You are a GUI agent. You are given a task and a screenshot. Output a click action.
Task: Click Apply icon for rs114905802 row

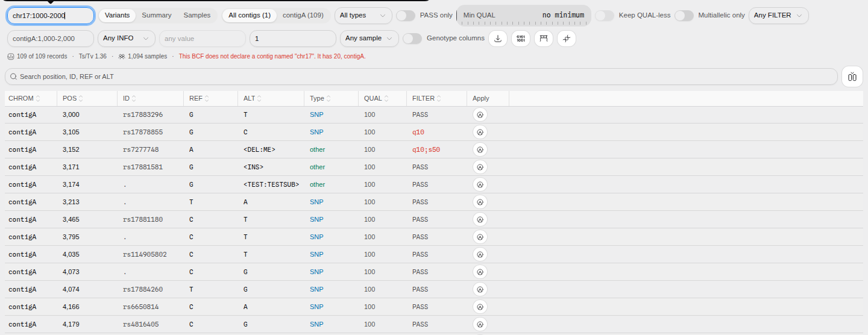[480, 254]
